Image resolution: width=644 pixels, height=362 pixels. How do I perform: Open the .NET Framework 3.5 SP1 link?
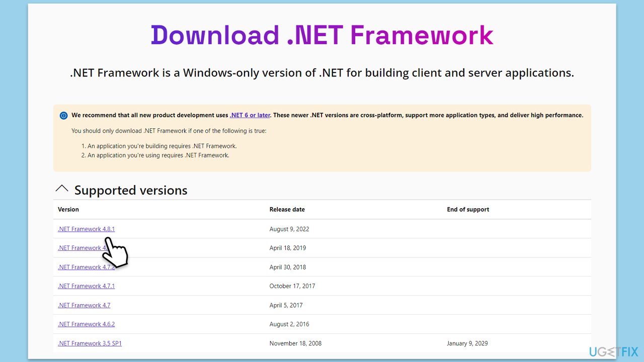pyautogui.click(x=90, y=343)
